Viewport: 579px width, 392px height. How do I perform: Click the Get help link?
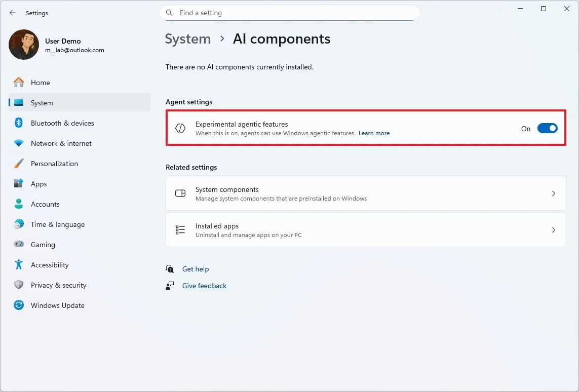click(196, 269)
